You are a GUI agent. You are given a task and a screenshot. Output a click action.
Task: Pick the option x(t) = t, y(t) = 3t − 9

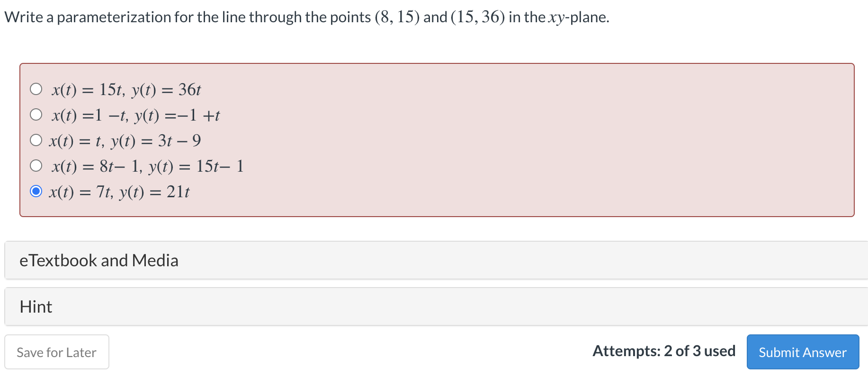pos(36,140)
